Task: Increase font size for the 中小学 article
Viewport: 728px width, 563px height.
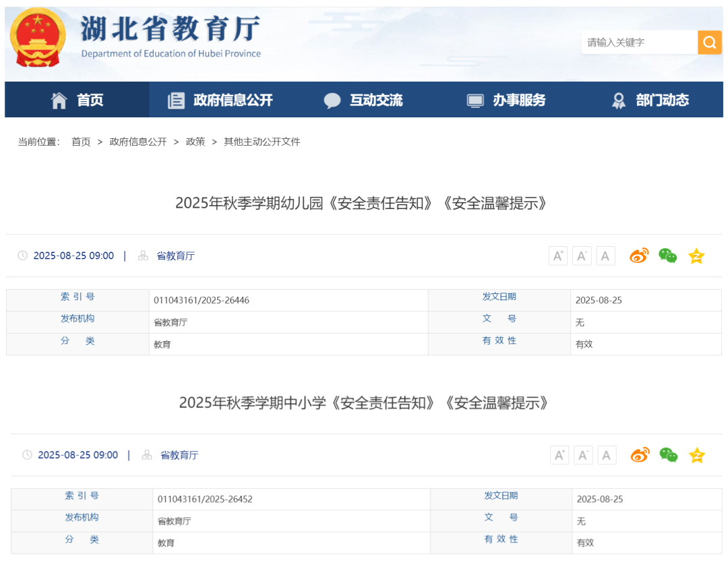Action: 559,455
